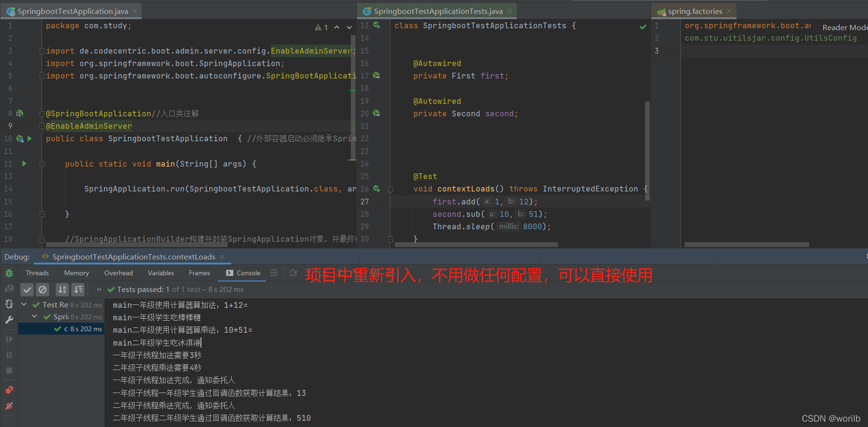Screen dimensions: 868x427
Task: Go to previous highlighted error arrow
Action: 337,28
